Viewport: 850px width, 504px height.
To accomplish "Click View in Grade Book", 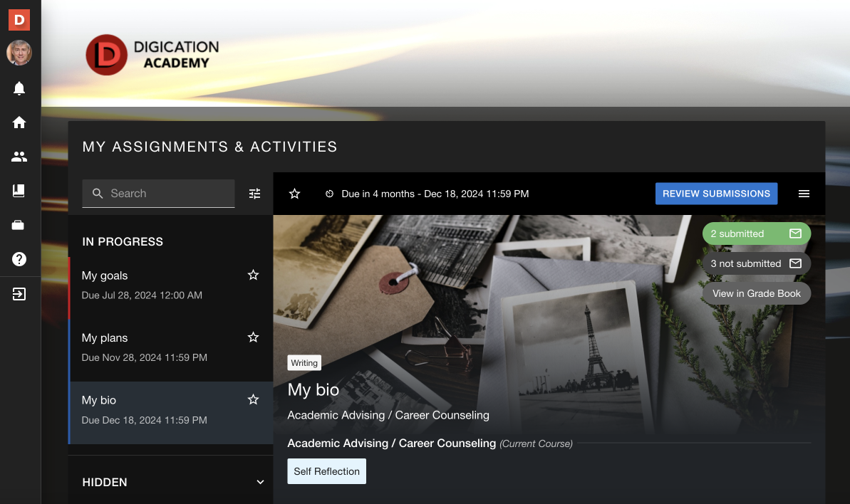I will pyautogui.click(x=756, y=293).
